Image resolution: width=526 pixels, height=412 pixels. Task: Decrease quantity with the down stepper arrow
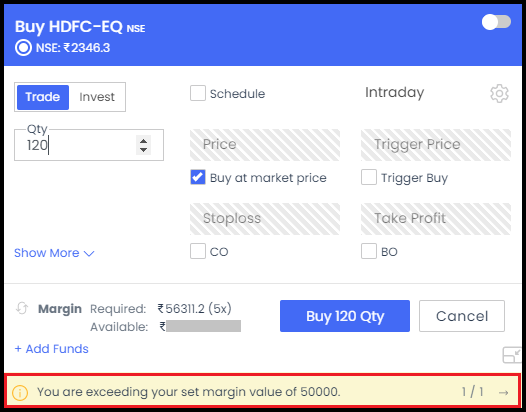tap(144, 150)
